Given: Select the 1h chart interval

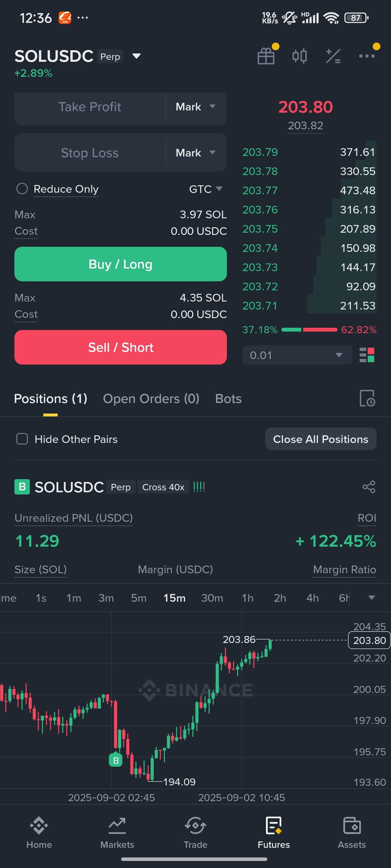Looking at the screenshot, I should coord(247,598).
